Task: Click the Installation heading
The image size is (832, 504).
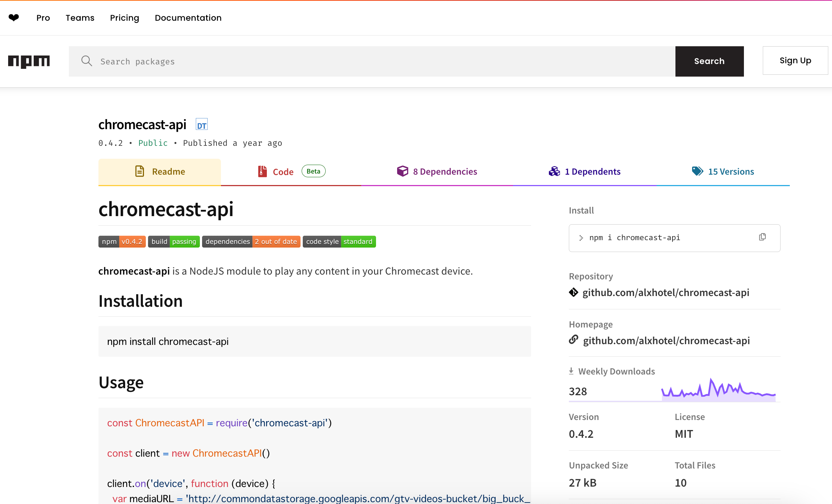Action: [141, 301]
